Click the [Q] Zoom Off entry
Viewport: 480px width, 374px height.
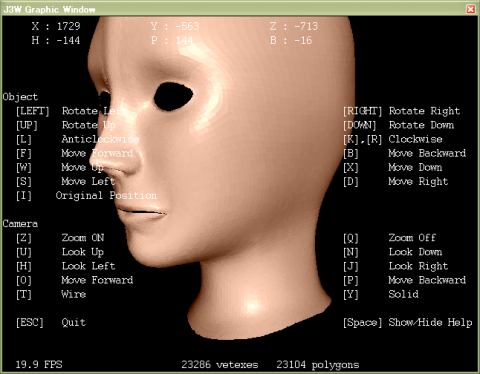[389, 238]
